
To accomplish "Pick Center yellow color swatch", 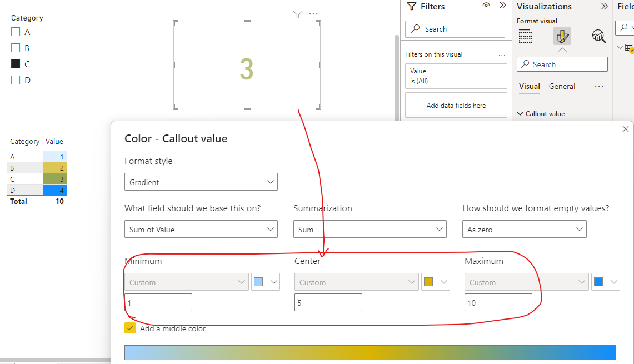I will tap(436, 282).
